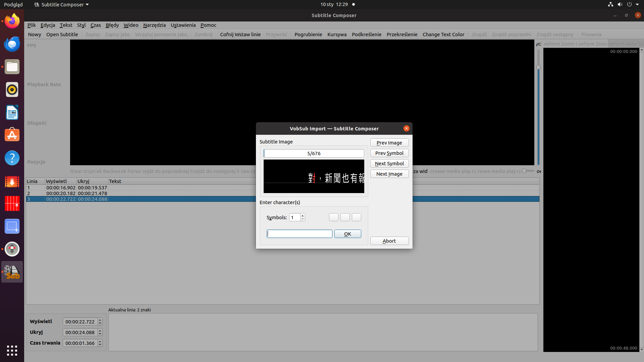Open the Subtitle Composer app menu dropdown

click(62, 4)
